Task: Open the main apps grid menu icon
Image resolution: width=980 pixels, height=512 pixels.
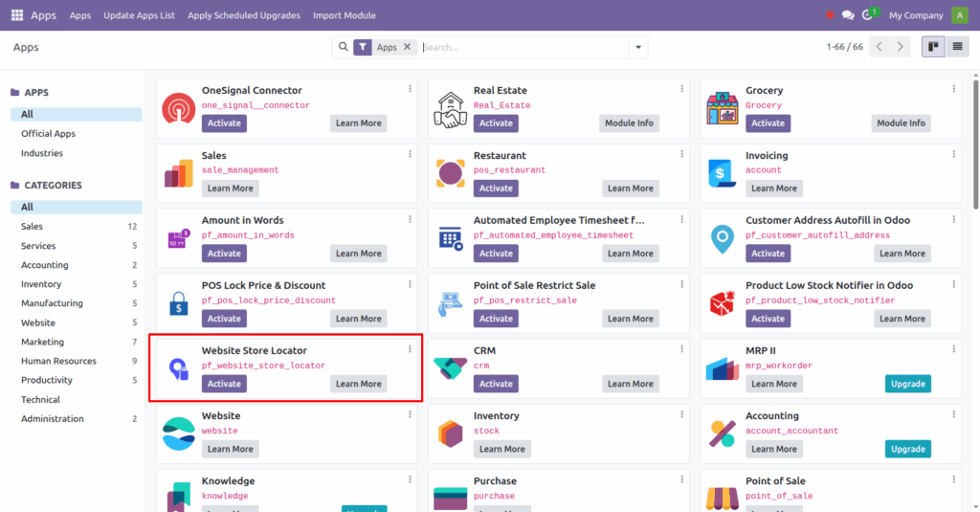Action: pyautogui.click(x=17, y=15)
